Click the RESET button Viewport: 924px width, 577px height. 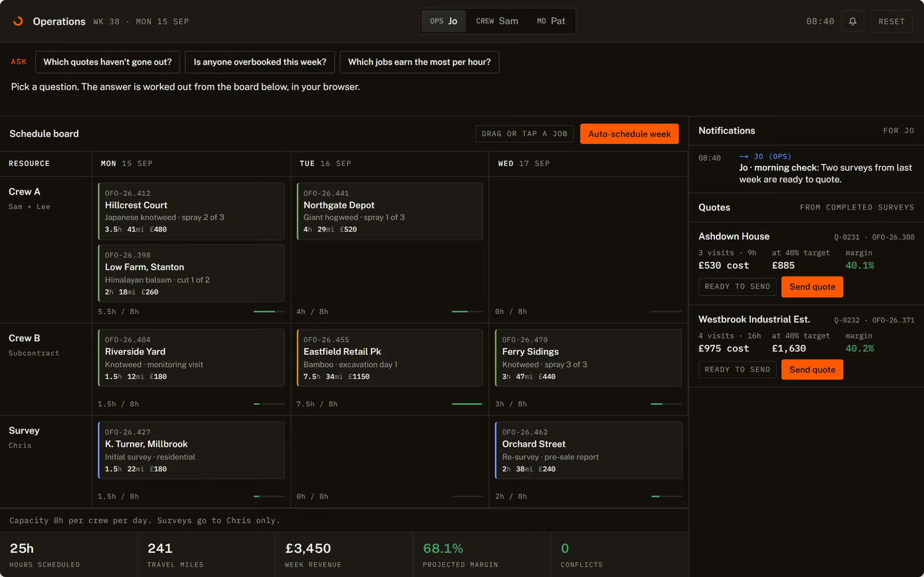click(892, 21)
